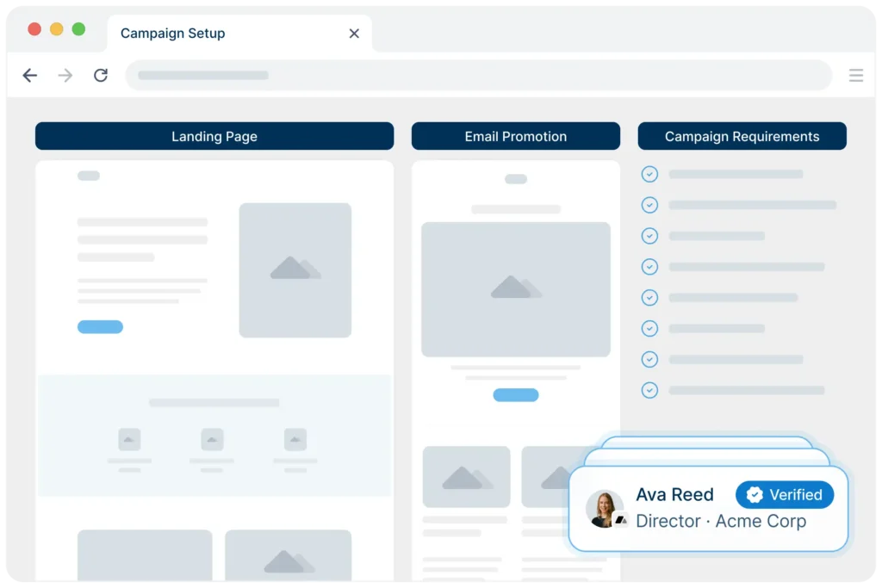The image size is (882, 588).
Task: Click Ava Reed's profile avatar
Action: click(605, 508)
